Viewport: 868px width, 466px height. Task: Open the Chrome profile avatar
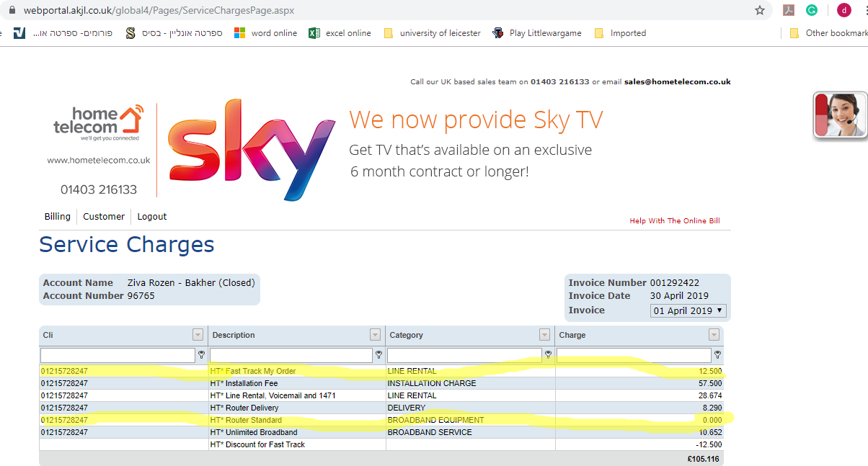tap(843, 10)
